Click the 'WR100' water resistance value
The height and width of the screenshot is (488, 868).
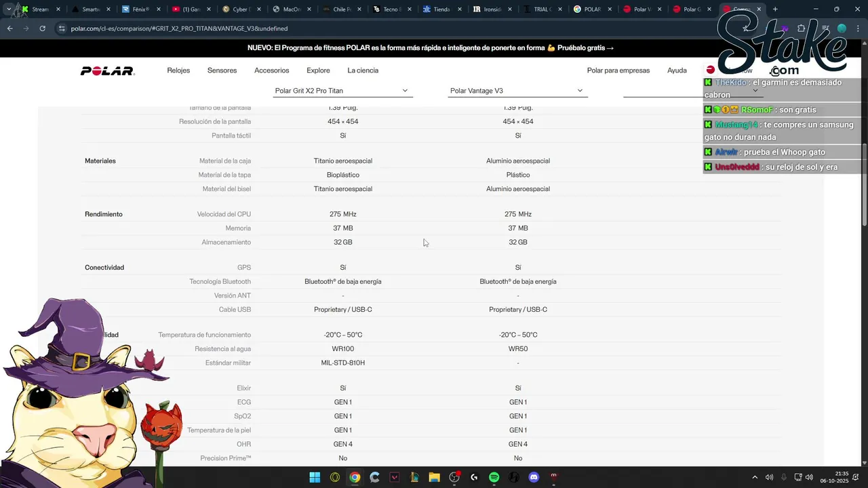[342, 349]
